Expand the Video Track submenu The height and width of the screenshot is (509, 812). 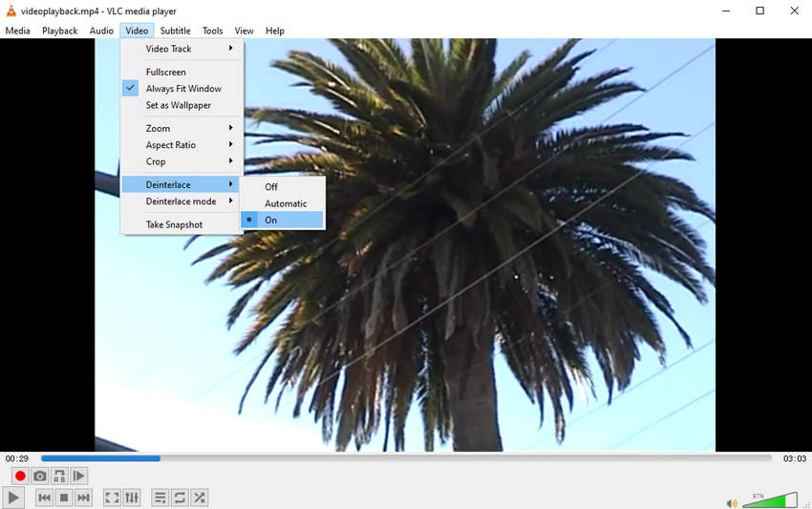[182, 49]
